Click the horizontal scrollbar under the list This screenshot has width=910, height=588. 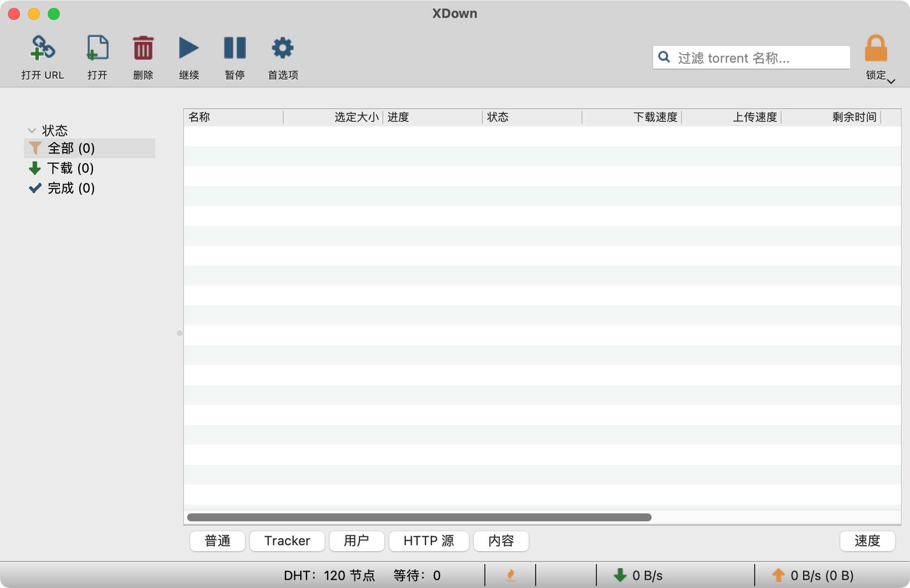(419, 517)
